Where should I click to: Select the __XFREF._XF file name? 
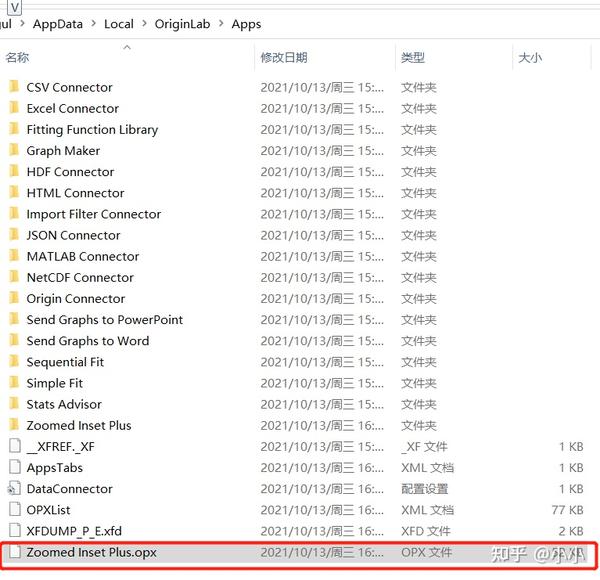pos(60,446)
